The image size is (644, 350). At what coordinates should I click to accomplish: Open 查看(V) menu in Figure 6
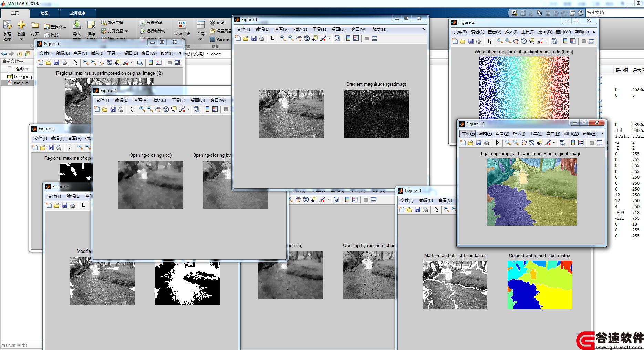click(80, 53)
